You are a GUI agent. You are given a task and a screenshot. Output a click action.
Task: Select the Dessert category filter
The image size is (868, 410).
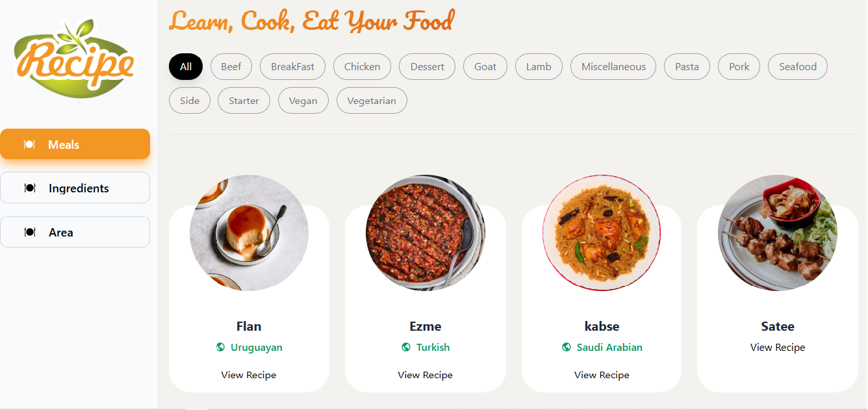click(x=428, y=66)
